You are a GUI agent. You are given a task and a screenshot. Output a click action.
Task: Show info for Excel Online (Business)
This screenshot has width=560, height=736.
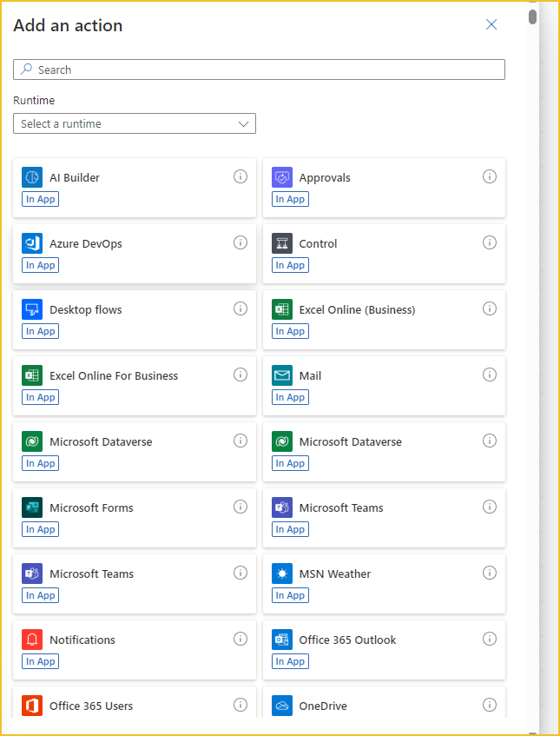pyautogui.click(x=490, y=308)
